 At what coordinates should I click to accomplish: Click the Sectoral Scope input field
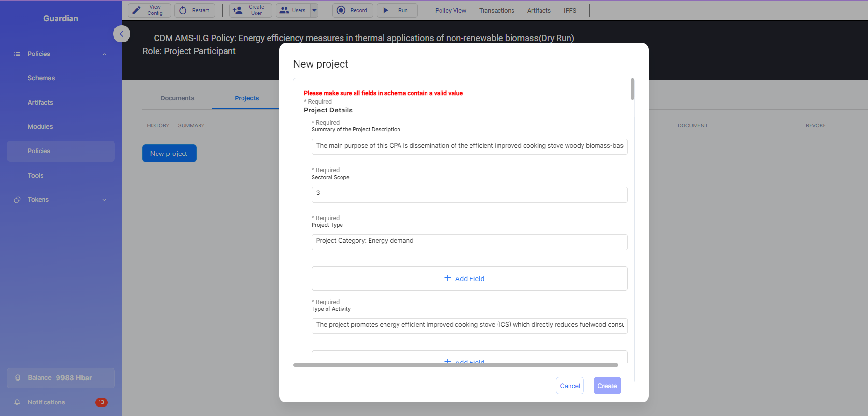pos(470,194)
